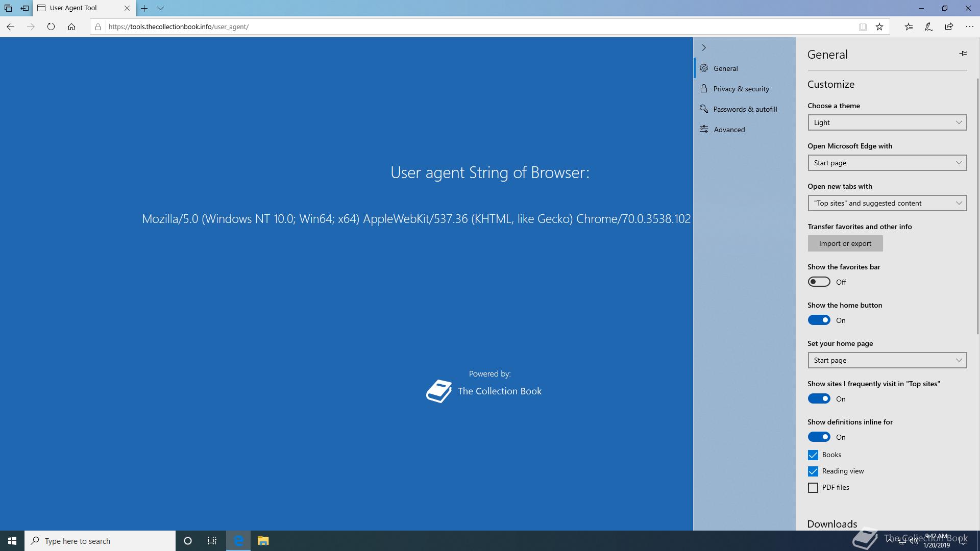The height and width of the screenshot is (551, 980).
Task: Open Task View on the taskbar
Action: coord(212,541)
